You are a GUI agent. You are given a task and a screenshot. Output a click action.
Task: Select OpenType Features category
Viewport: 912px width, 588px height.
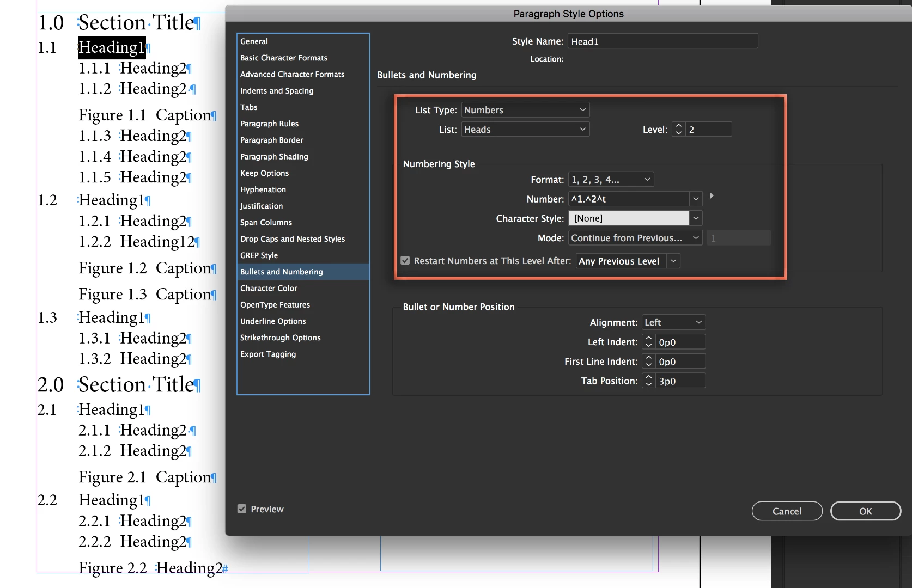pyautogui.click(x=303, y=305)
